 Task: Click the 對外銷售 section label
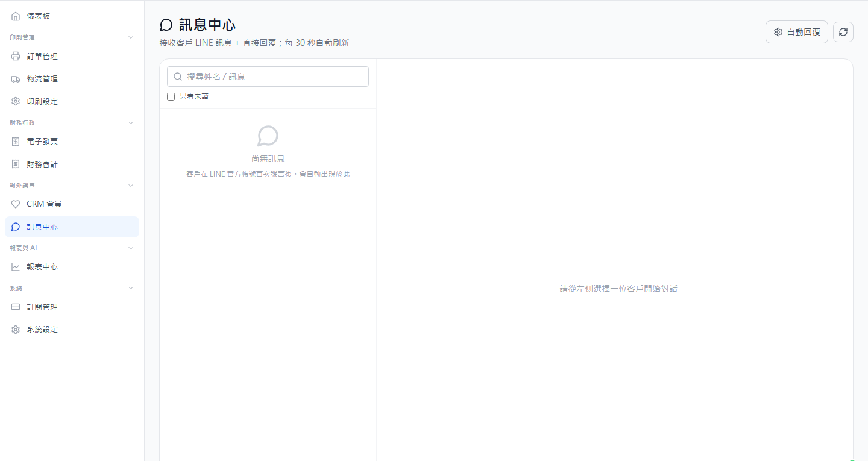click(22, 186)
